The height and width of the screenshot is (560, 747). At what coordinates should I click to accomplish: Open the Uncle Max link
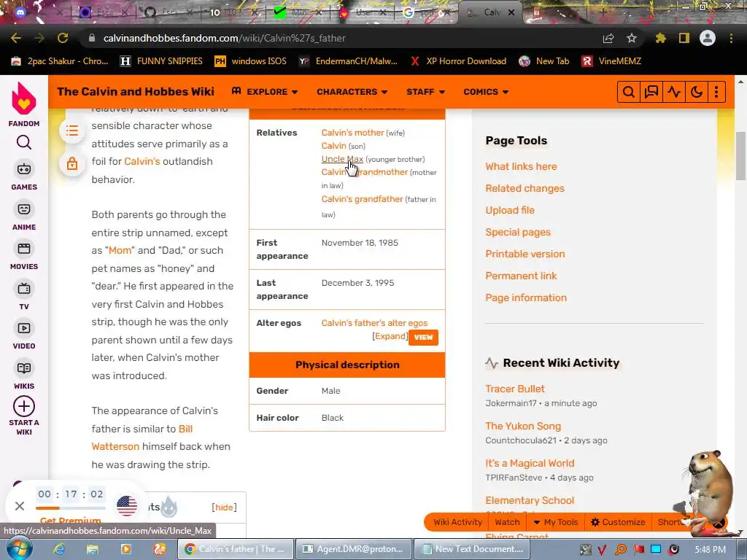342,159
